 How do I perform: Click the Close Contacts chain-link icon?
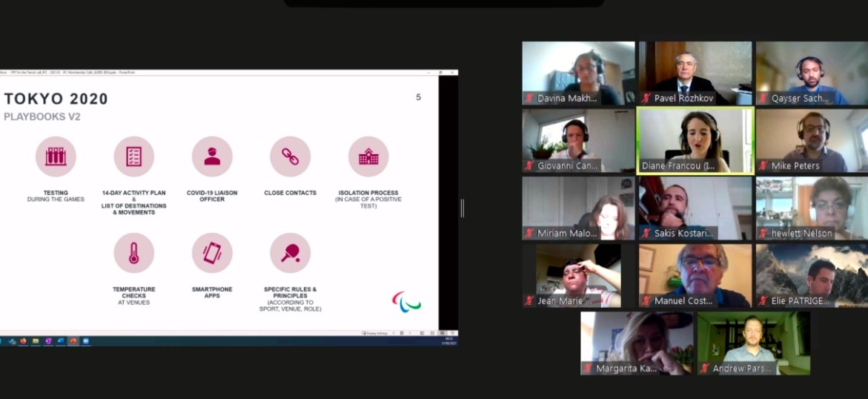pyautogui.click(x=290, y=156)
